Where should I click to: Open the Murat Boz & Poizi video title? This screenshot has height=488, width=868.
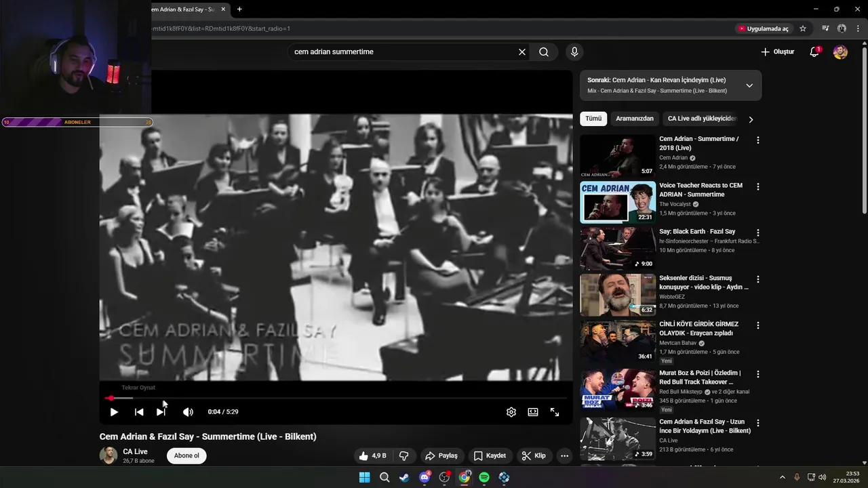tap(700, 378)
